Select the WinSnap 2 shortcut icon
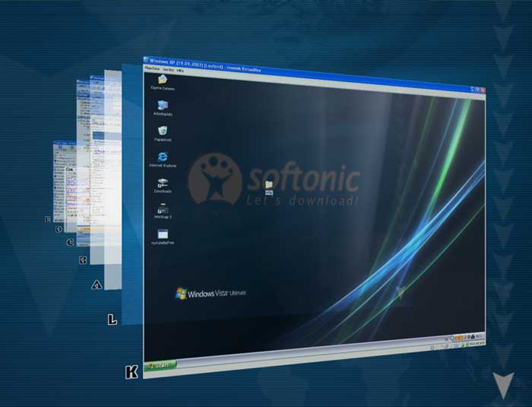The height and width of the screenshot is (407, 532). [163, 211]
